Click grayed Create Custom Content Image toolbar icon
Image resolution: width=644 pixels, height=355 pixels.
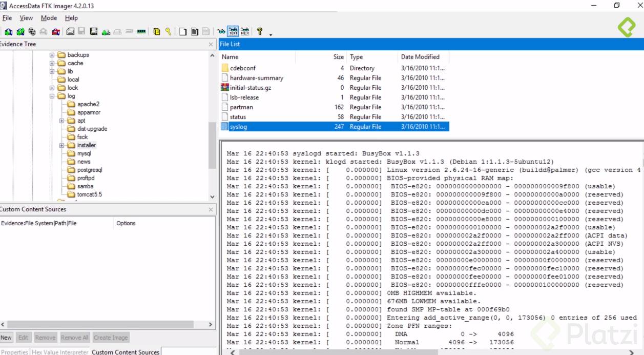click(117, 32)
